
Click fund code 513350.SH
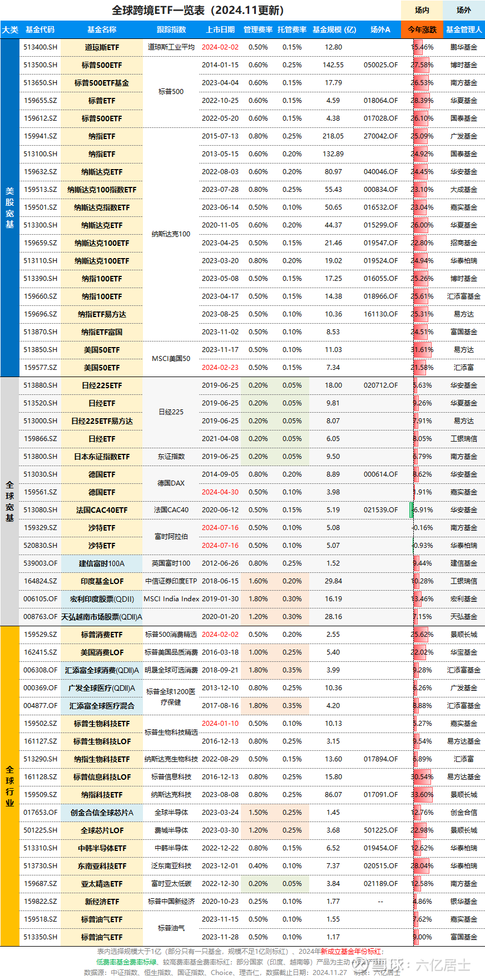[x=40, y=937]
